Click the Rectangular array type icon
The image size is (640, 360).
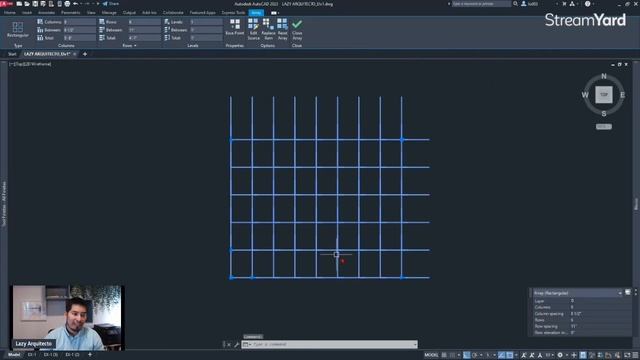click(18, 27)
